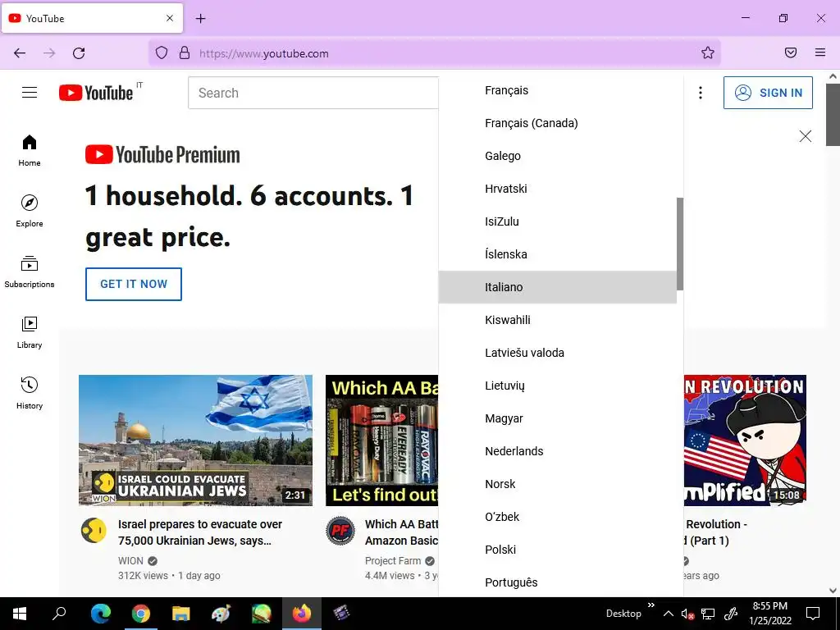Pick Português language
Image resolution: width=840 pixels, height=630 pixels.
557,582
